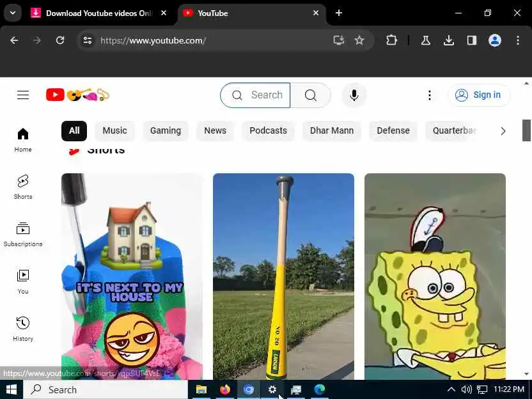Click the Sign in button
This screenshot has width=532, height=399.
coord(479,95)
